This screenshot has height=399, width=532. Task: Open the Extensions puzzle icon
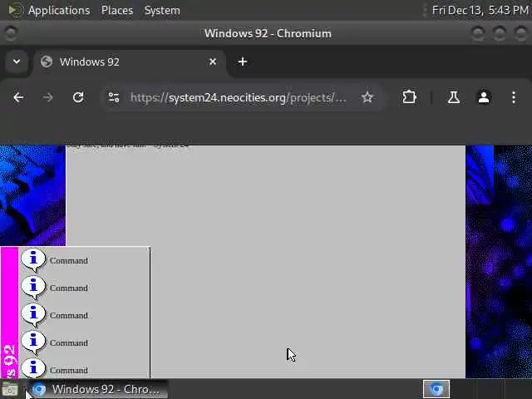pos(409,98)
